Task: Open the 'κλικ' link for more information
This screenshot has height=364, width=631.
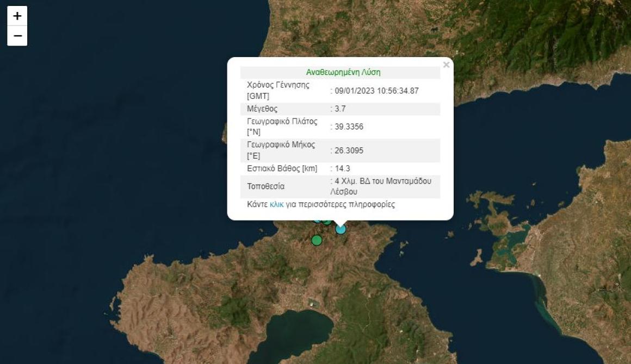Action: pyautogui.click(x=276, y=205)
